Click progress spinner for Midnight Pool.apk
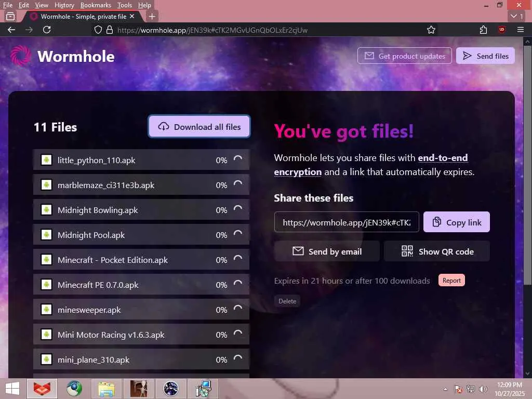The height and width of the screenshot is (399, 532). (x=238, y=234)
